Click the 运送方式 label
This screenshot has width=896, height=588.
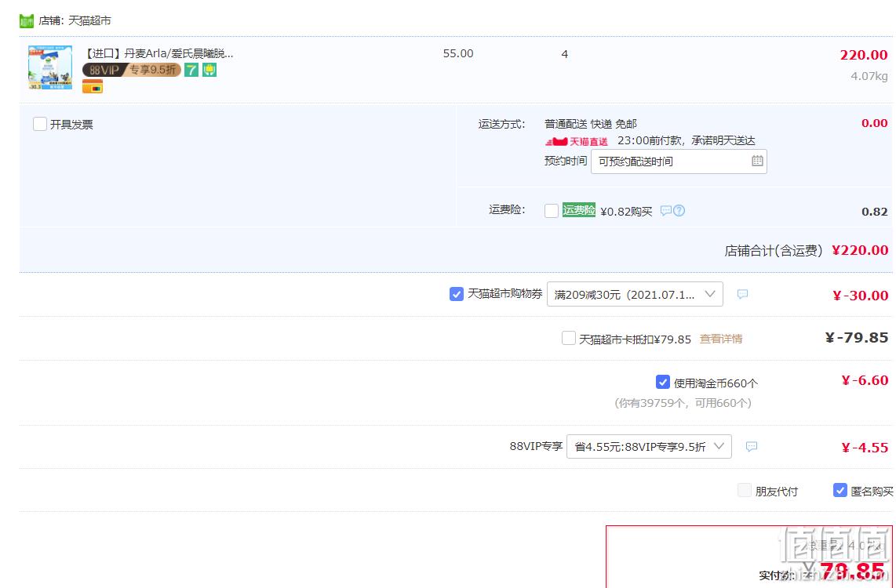pos(501,124)
